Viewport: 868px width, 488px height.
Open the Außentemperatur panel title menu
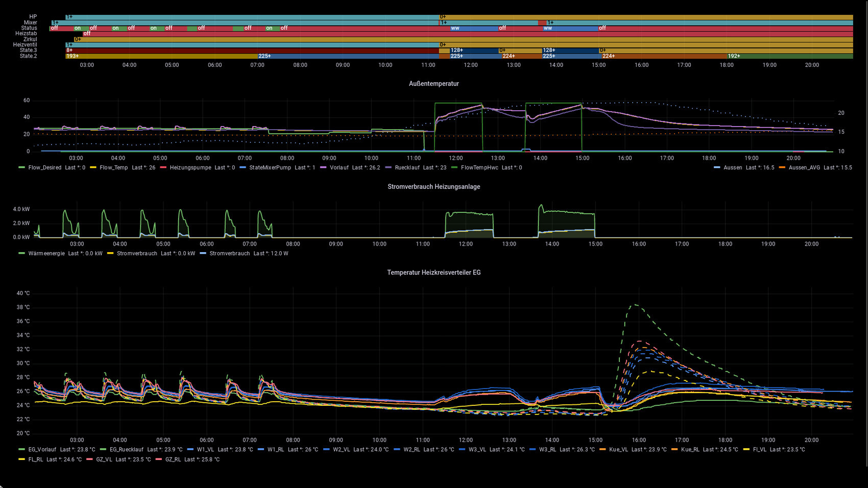[433, 84]
